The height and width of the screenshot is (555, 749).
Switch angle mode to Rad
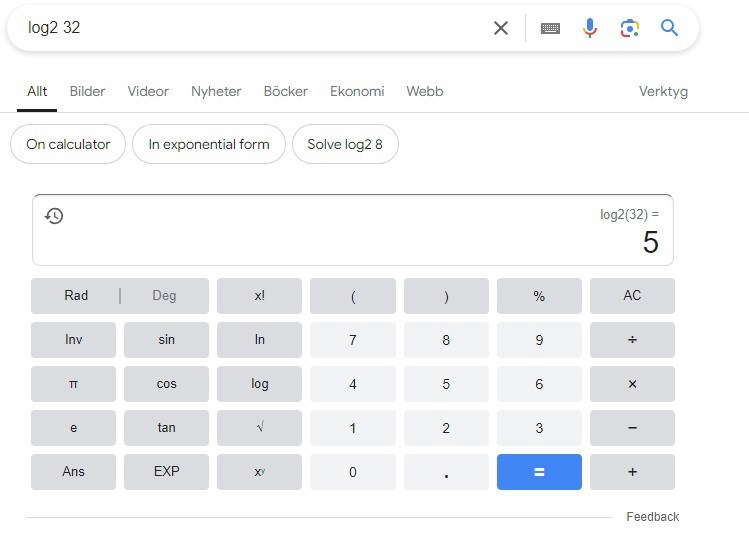click(76, 296)
